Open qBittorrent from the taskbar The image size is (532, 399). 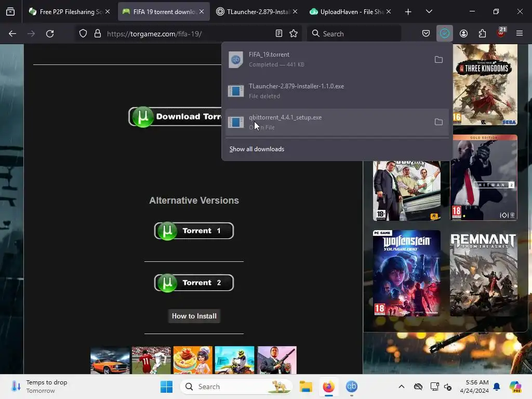tap(352, 387)
